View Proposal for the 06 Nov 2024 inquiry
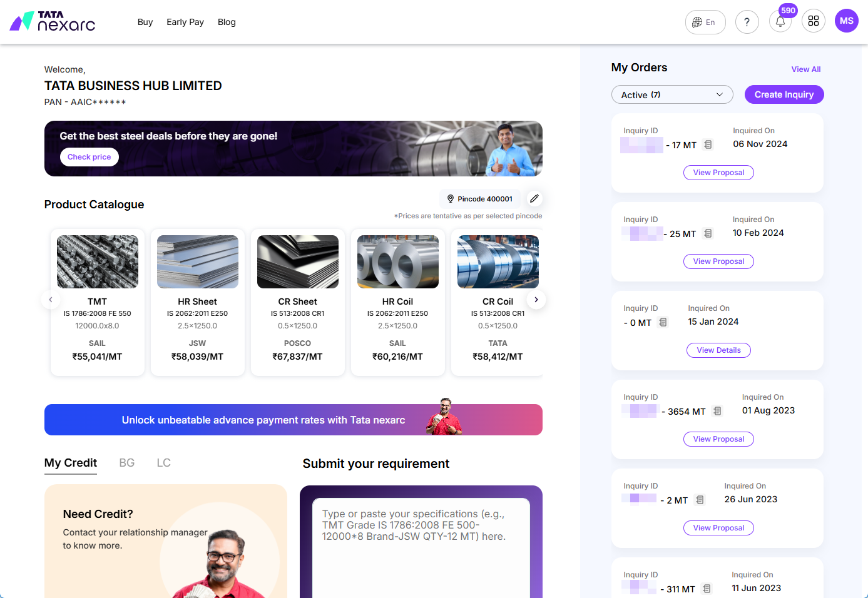Image resolution: width=868 pixels, height=598 pixels. click(x=718, y=173)
